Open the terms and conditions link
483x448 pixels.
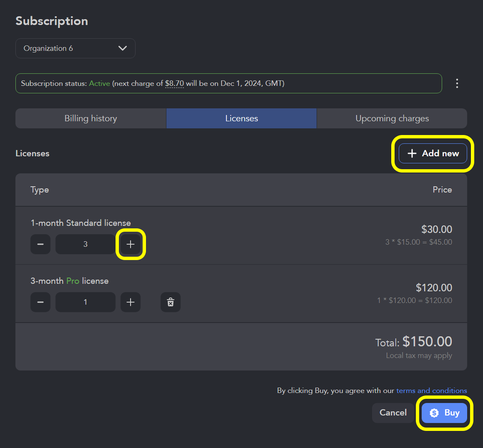click(431, 390)
